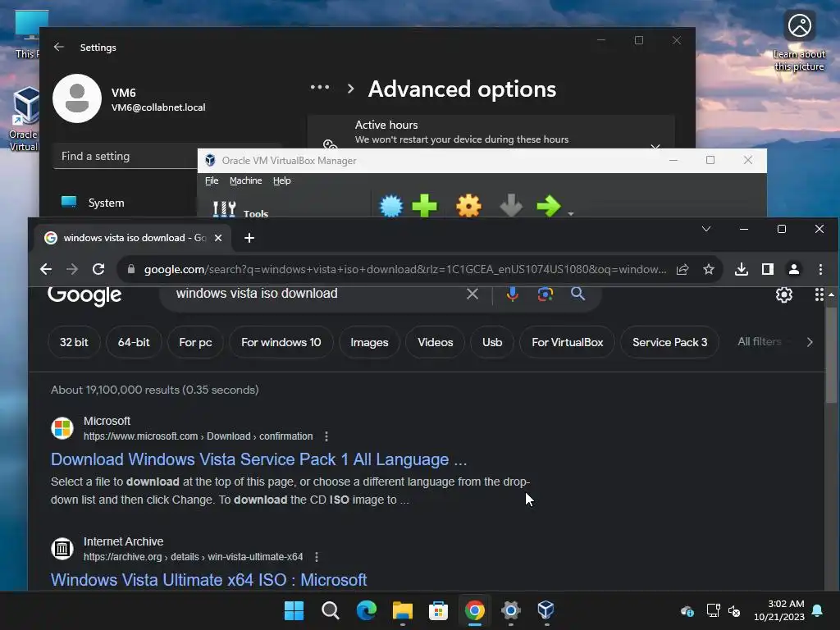The width and height of the screenshot is (840, 630).
Task: Open the Help menu in VirtualBox Manager
Action: [x=282, y=180]
